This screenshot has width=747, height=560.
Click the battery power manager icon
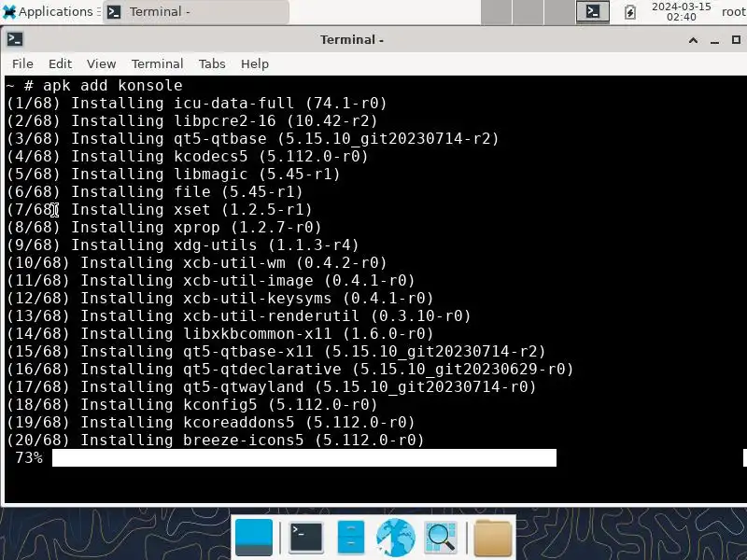(629, 12)
